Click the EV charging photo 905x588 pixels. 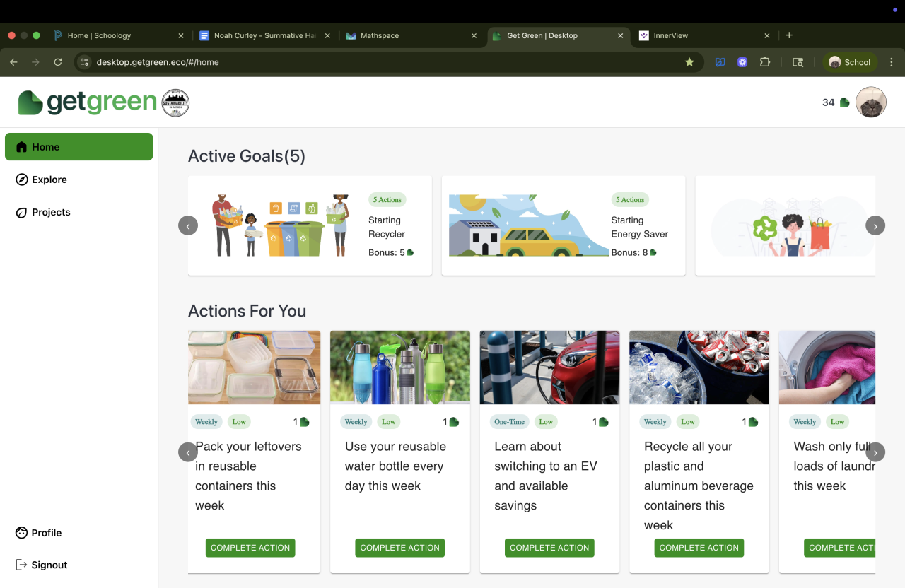549,367
